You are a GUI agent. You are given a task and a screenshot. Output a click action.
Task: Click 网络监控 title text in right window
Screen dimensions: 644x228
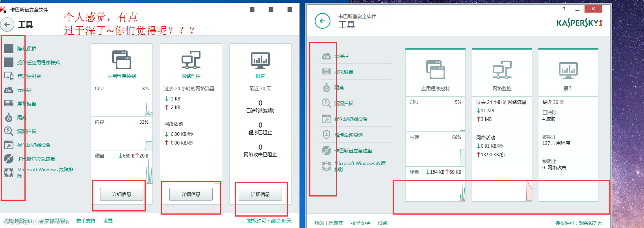(502, 89)
